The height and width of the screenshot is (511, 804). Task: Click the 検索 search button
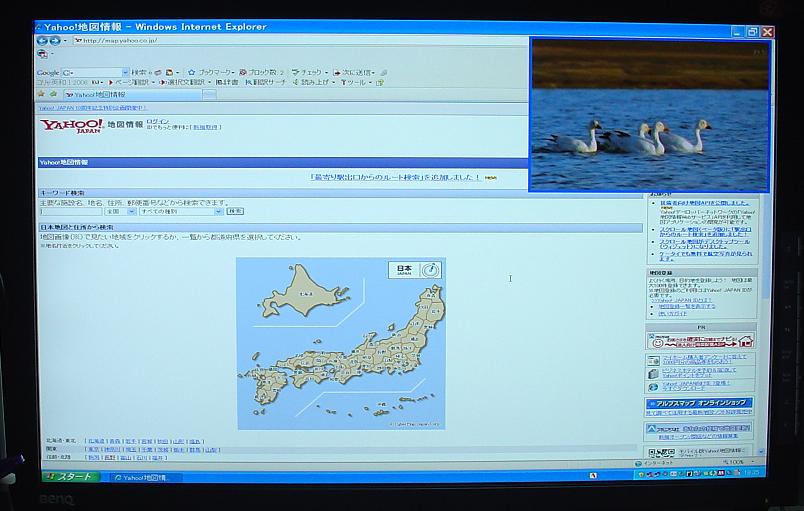[235, 211]
